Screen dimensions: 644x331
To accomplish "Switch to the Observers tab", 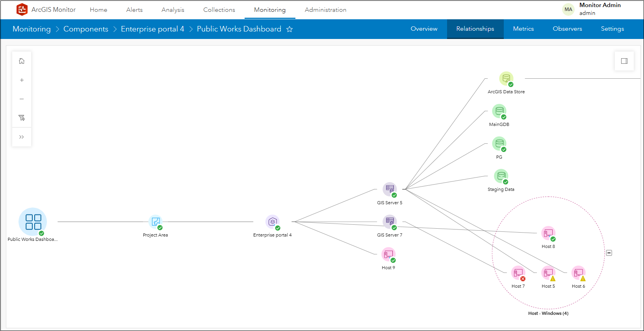I will pos(567,29).
